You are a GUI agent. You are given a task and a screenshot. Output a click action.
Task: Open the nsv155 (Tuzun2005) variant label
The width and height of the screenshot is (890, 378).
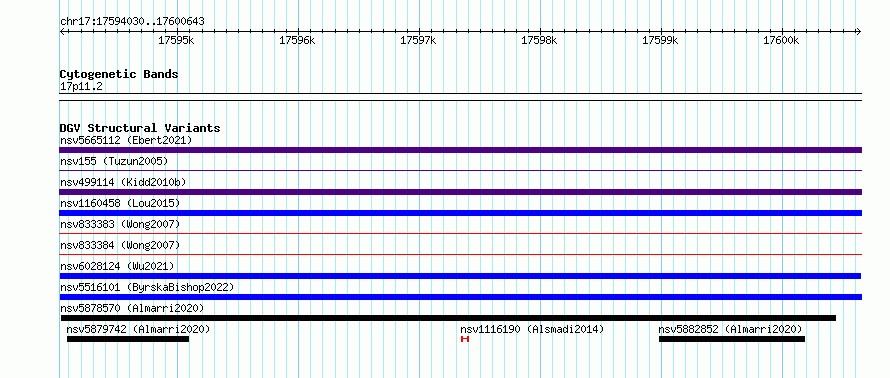pos(114,161)
